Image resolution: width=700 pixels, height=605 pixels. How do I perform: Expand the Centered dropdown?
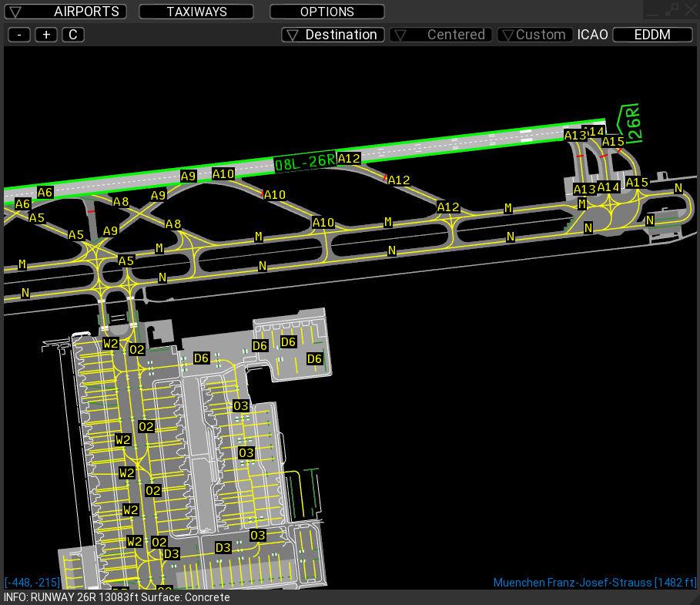coord(440,35)
